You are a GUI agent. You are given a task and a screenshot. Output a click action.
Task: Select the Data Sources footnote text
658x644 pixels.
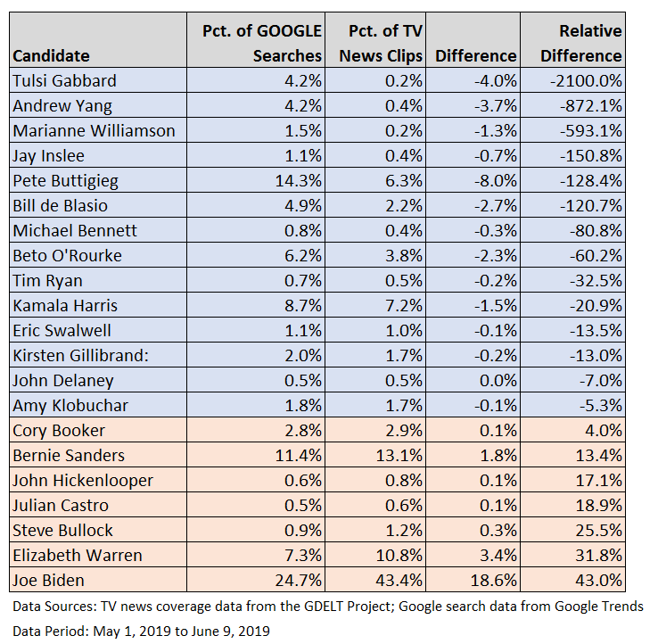328,607
